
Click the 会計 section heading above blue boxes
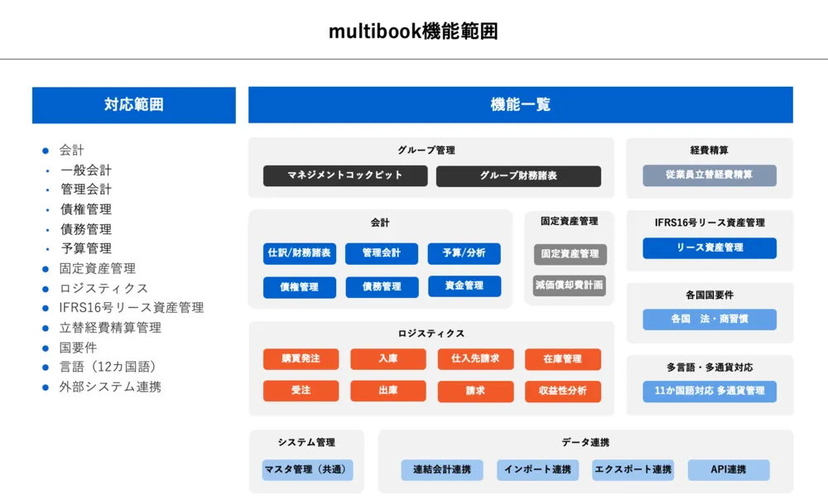pos(380,223)
